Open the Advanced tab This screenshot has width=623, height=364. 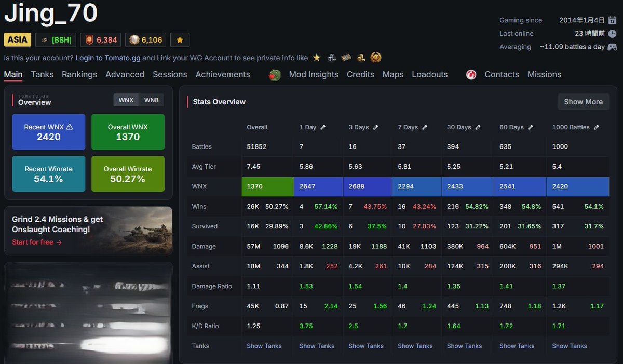[125, 74]
